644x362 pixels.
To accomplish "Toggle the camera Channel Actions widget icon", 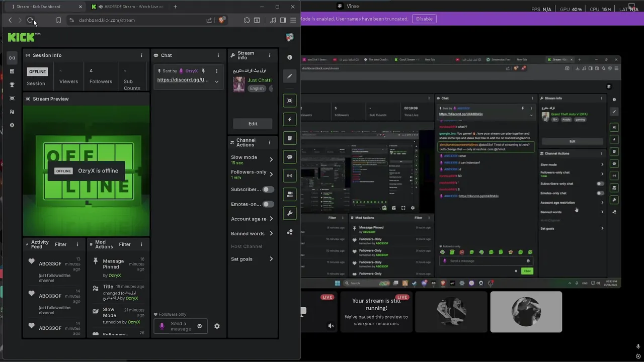I will coord(290,195).
